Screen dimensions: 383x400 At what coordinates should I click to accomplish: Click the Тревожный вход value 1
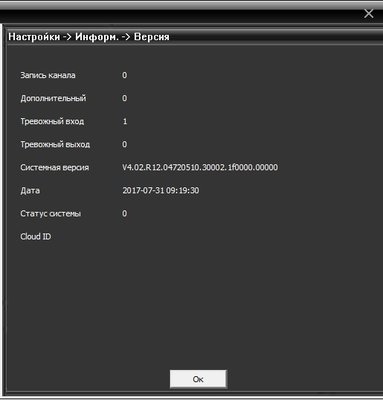(125, 121)
